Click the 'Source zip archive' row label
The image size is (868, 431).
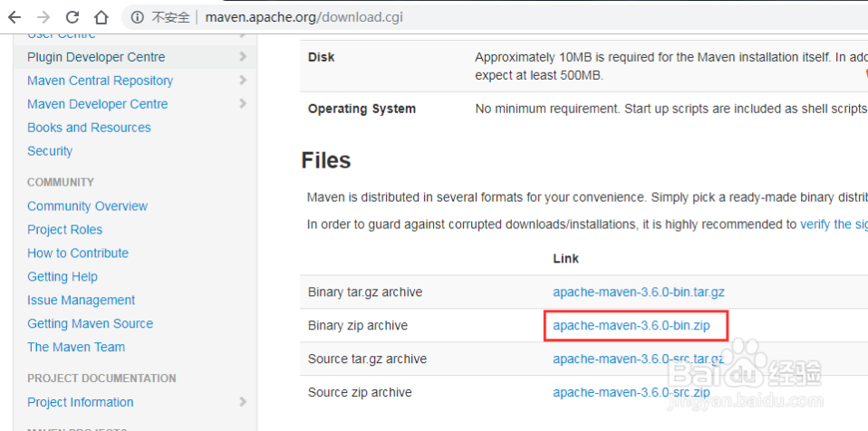[x=360, y=392]
